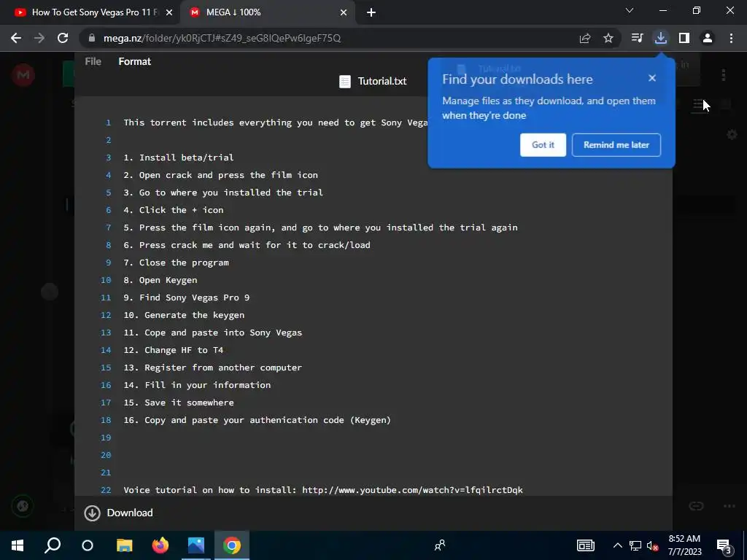
Task: Click the YouTube voice tutorial URL text
Action: 412,490
